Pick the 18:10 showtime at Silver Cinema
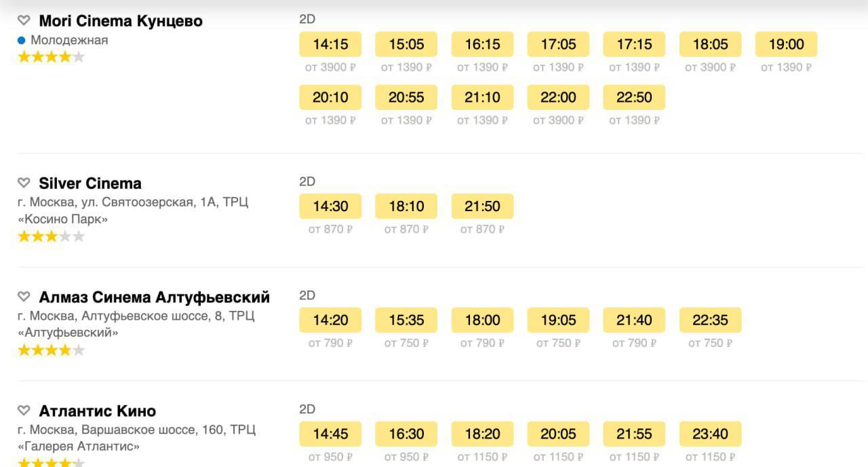This screenshot has width=868, height=467. [x=406, y=206]
